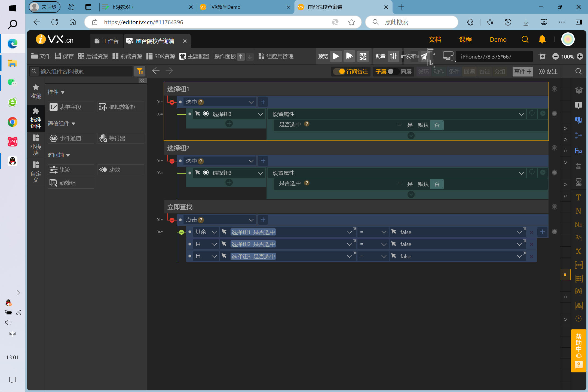Click the orange filter icon
This screenshot has width=588, height=392.
coord(140,71)
